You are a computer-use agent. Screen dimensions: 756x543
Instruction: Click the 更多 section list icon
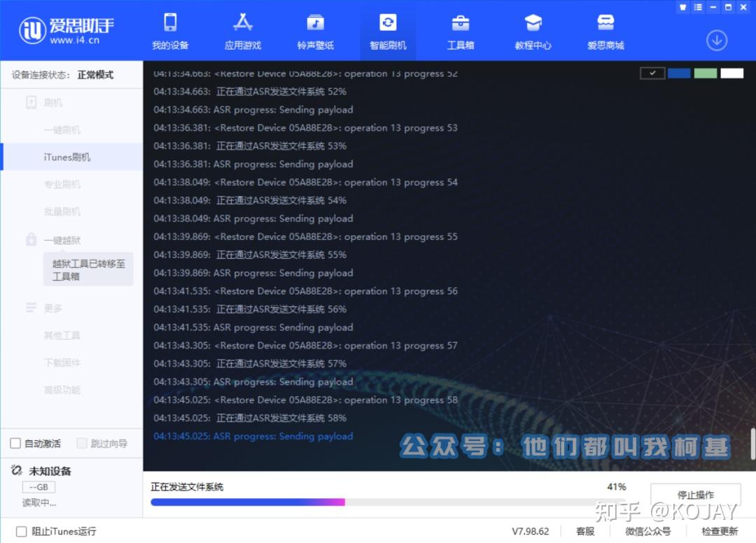pyautogui.click(x=31, y=307)
